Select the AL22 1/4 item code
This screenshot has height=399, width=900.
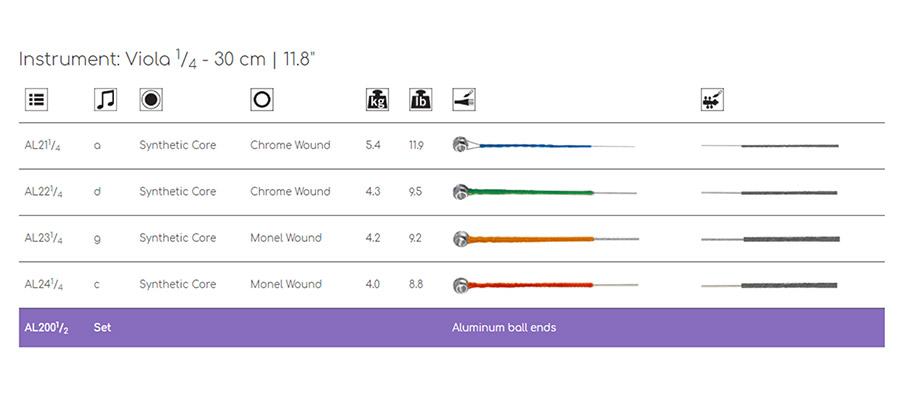(44, 192)
